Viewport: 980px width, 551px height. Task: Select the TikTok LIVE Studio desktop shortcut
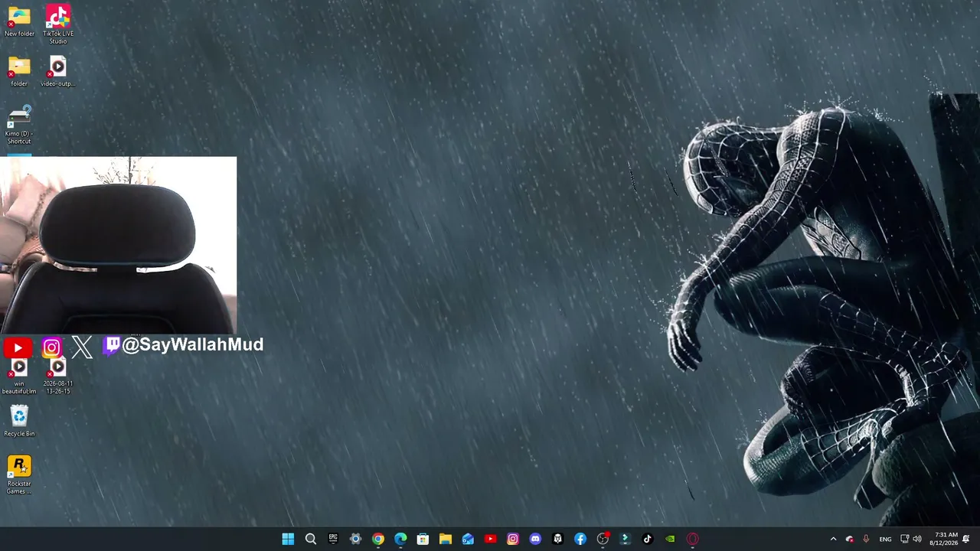click(58, 24)
